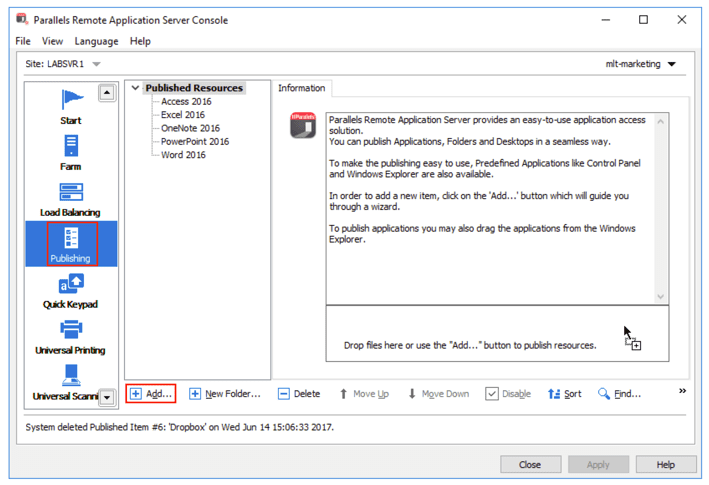Click sidebar scroll down arrow
This screenshot has height=485, width=709.
coord(107,398)
